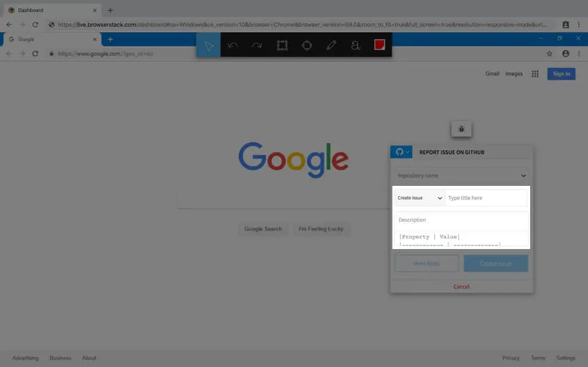The width and height of the screenshot is (588, 367).
Task: Open the GitHub integration selector dropdown
Action: tap(401, 152)
